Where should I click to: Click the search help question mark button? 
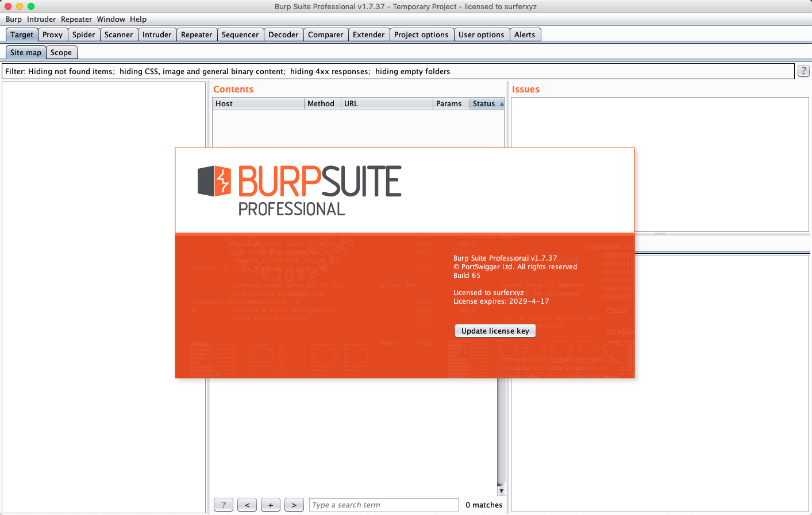pos(224,505)
